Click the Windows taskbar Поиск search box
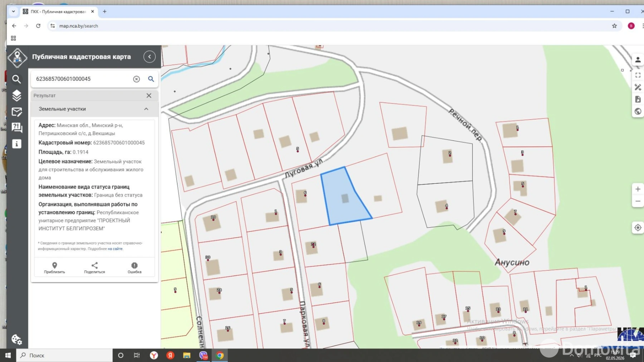The height and width of the screenshot is (362, 644). (64, 355)
